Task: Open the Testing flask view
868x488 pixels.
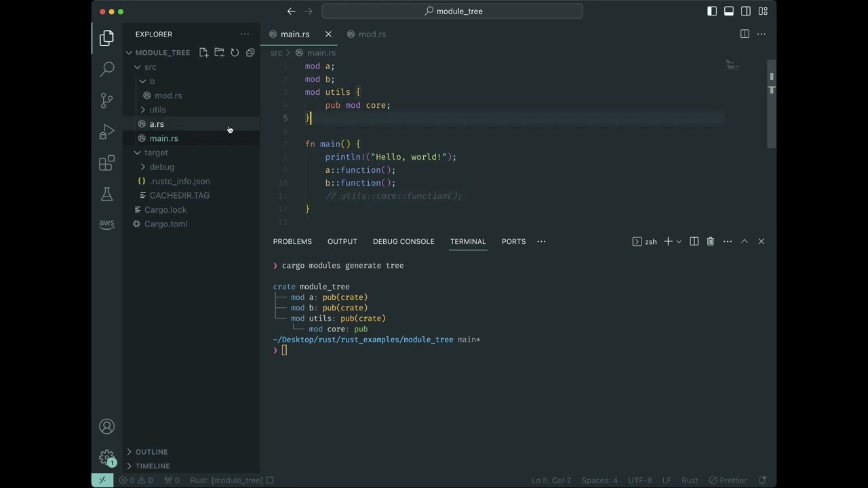Action: tap(106, 194)
